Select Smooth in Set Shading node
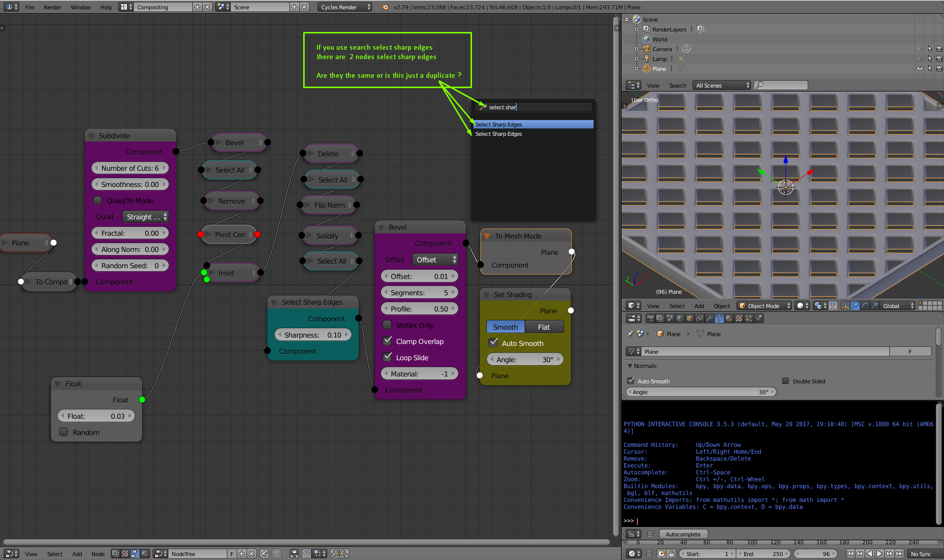This screenshot has width=944, height=560. pyautogui.click(x=505, y=327)
